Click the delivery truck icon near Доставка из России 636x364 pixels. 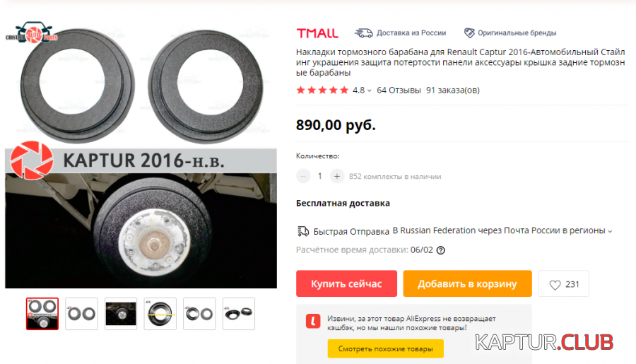click(x=363, y=33)
